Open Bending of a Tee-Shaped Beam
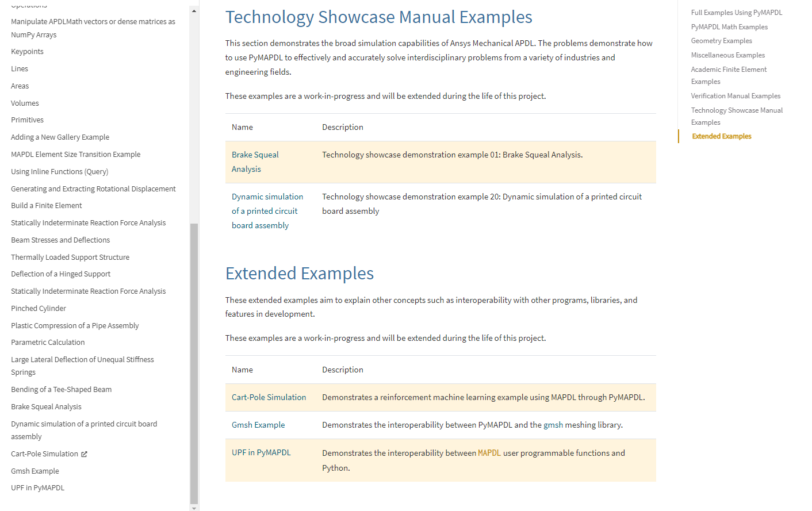812x511 pixels. 61,390
